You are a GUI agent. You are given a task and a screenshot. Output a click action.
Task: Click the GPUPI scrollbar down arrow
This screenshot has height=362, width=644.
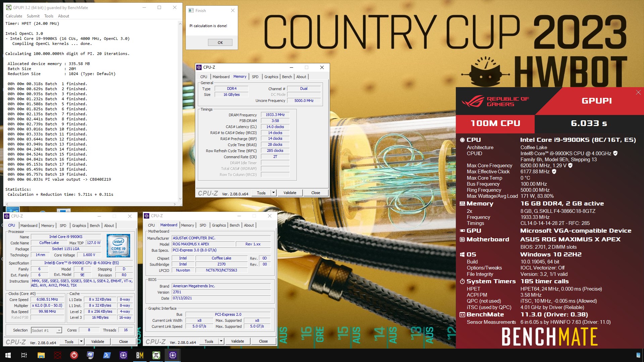click(180, 199)
